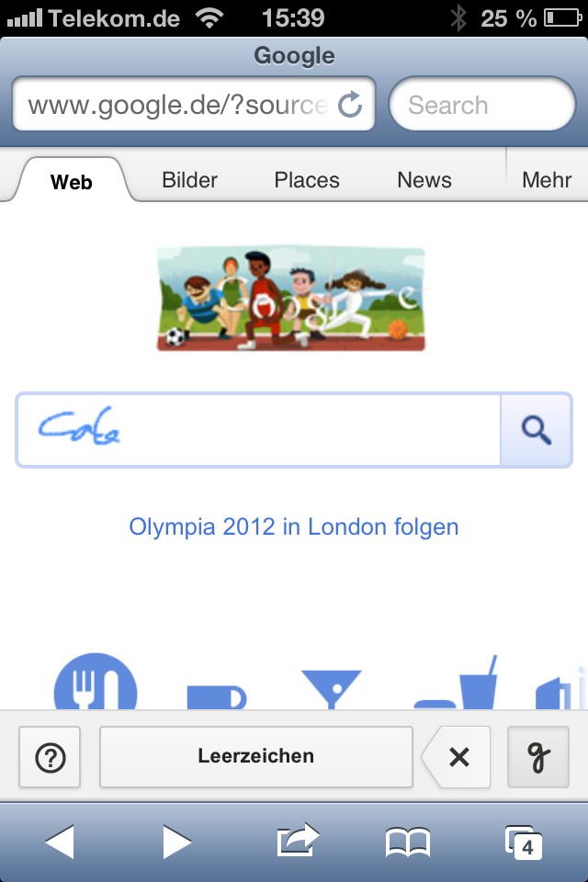Image resolution: width=588 pixels, height=882 pixels.
Task: Focus the Safari Search field
Action: pos(482,106)
